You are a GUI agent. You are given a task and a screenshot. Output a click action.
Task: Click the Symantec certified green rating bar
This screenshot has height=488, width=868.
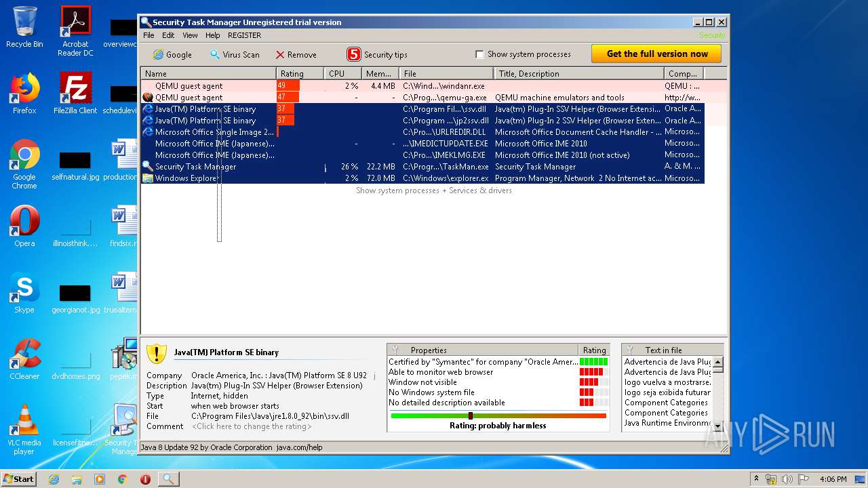tap(593, 362)
